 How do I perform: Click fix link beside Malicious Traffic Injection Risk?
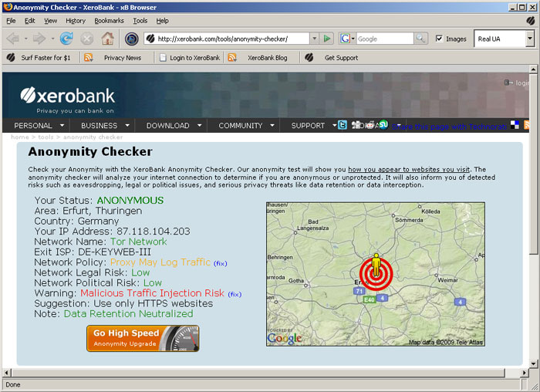tap(235, 294)
